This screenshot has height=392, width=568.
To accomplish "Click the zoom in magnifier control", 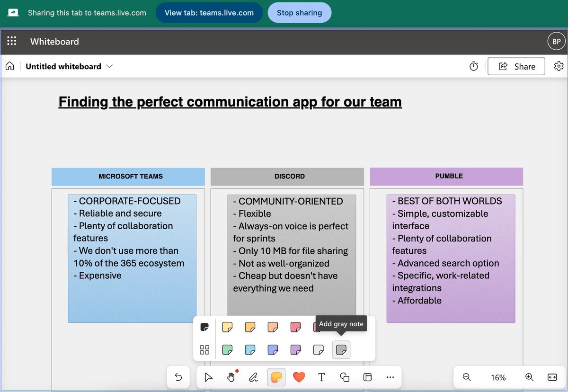I will tap(529, 377).
